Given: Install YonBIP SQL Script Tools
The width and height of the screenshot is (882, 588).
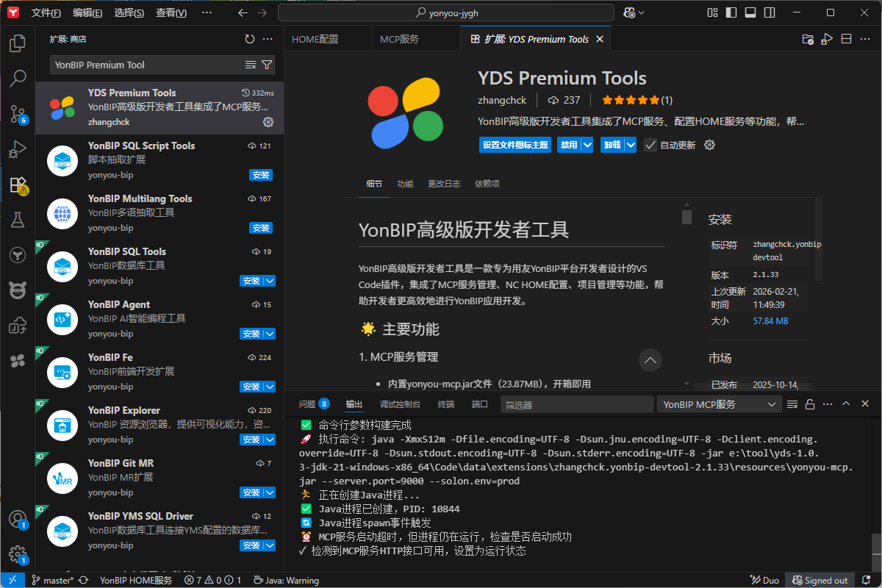Looking at the screenshot, I should (x=261, y=175).
